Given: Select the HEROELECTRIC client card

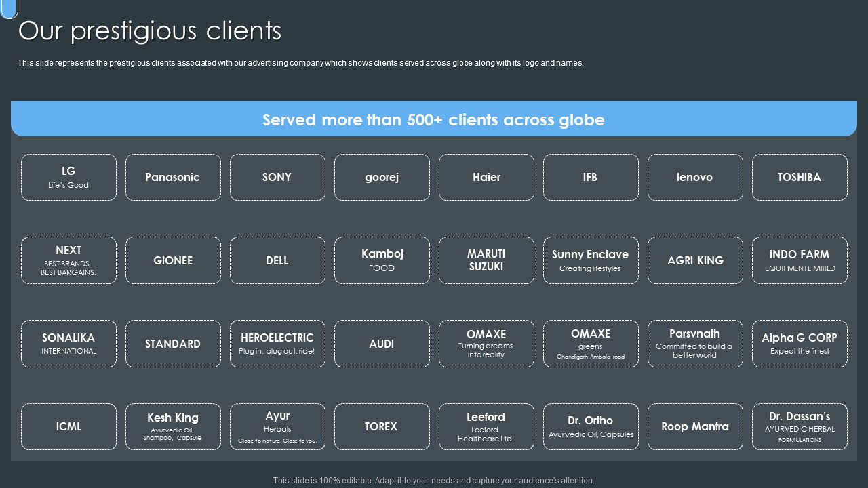Looking at the screenshot, I should tap(277, 344).
